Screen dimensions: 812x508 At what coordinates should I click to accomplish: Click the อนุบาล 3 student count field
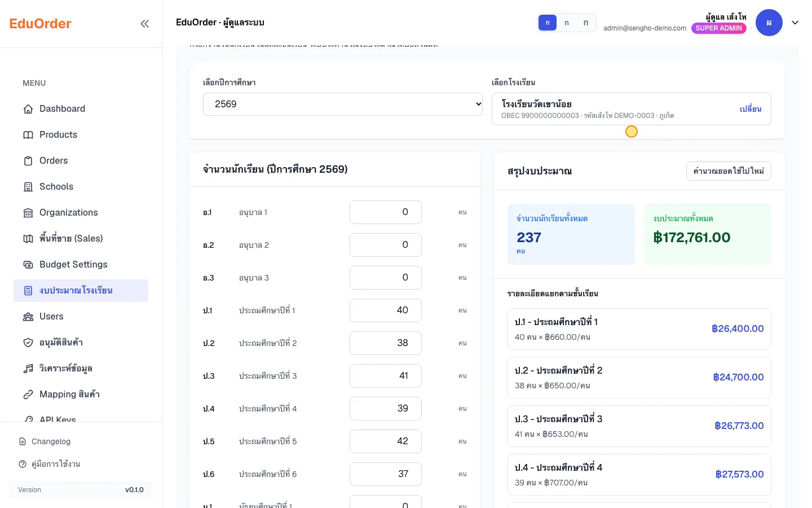[386, 278]
